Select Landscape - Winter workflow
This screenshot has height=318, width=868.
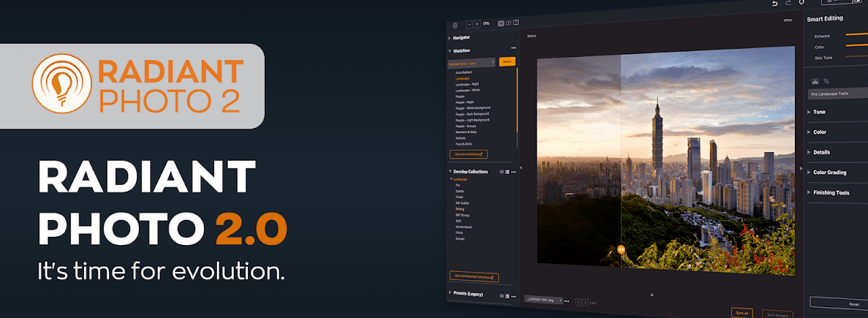468,90
